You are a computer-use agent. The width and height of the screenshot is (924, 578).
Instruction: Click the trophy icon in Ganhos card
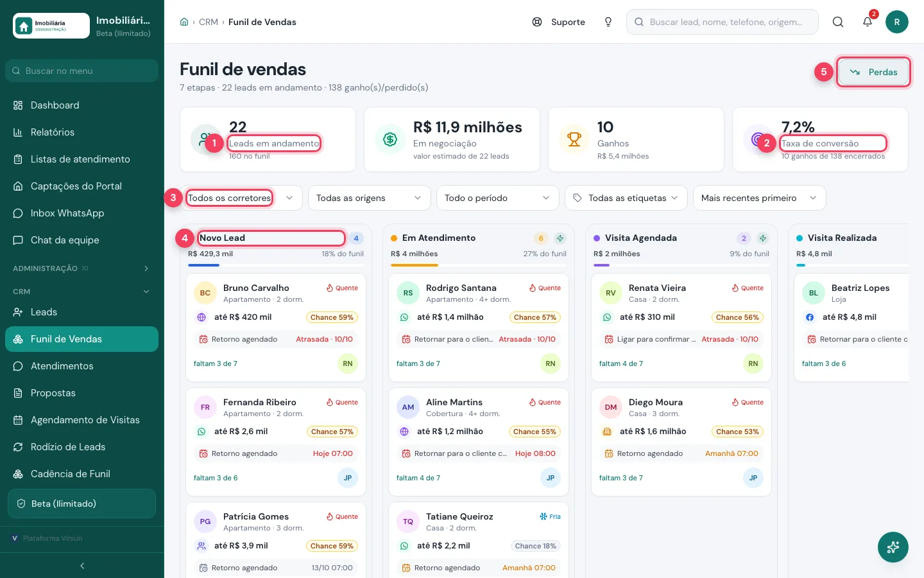pos(574,139)
